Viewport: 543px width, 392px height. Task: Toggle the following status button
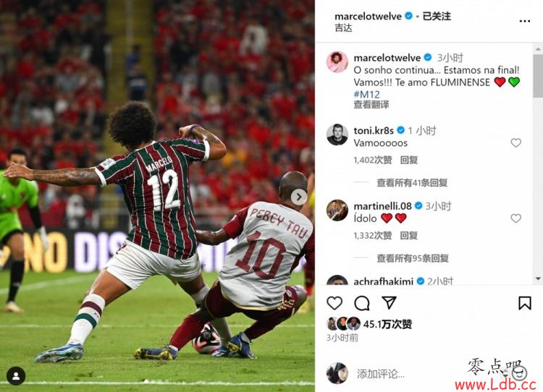click(437, 16)
